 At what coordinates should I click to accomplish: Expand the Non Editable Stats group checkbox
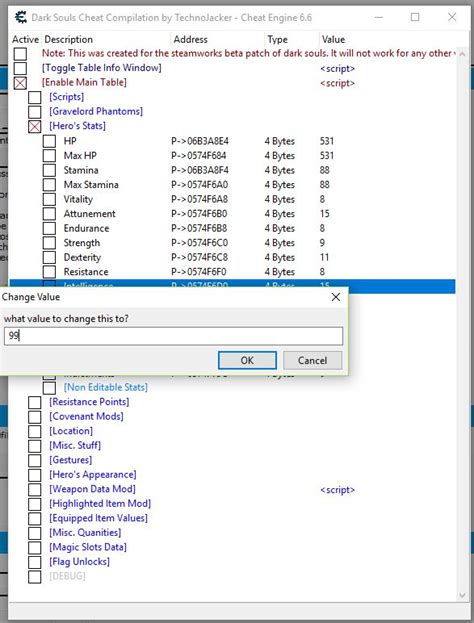point(49,387)
